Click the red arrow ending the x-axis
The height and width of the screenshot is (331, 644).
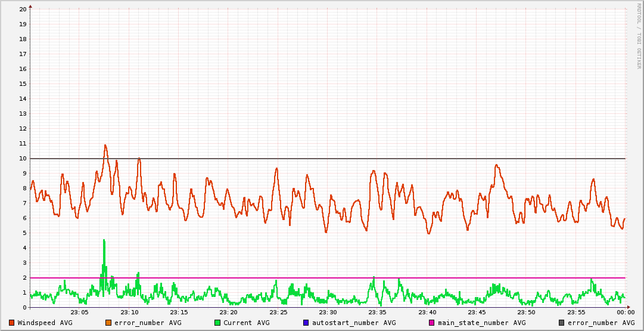[629, 308]
